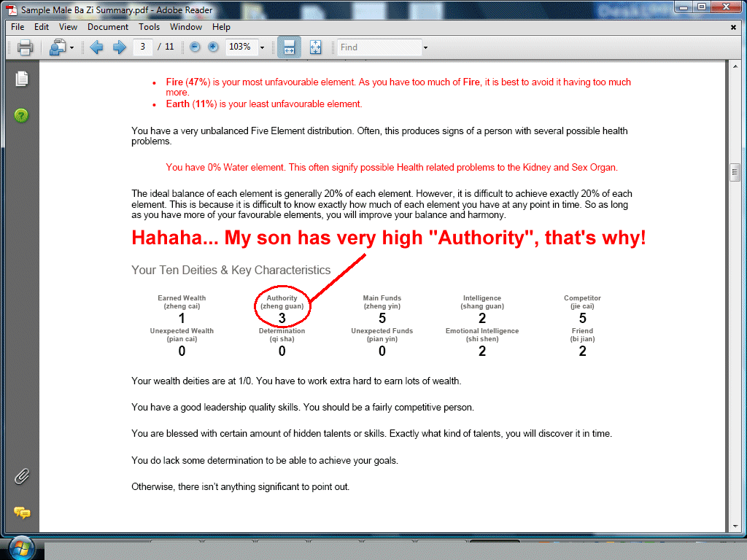The width and height of the screenshot is (747, 560).
Task: Open the collaborate tool dropdown arrow
Action: (x=71, y=48)
